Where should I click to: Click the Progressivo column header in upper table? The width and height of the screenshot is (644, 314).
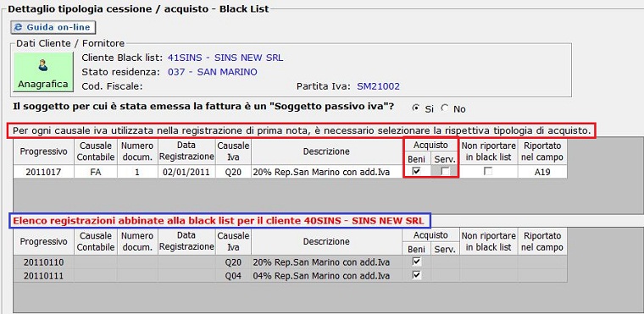[x=43, y=151]
